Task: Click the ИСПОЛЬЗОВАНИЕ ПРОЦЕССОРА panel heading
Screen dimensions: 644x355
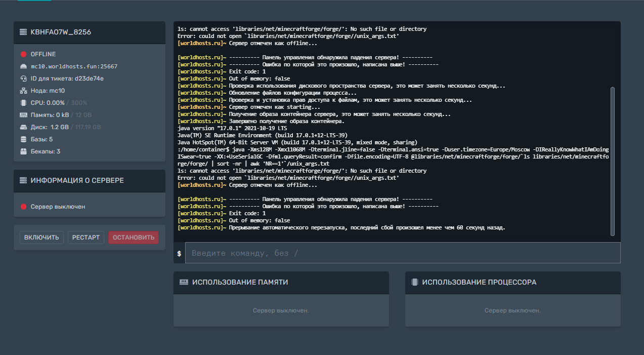Action: (480, 282)
